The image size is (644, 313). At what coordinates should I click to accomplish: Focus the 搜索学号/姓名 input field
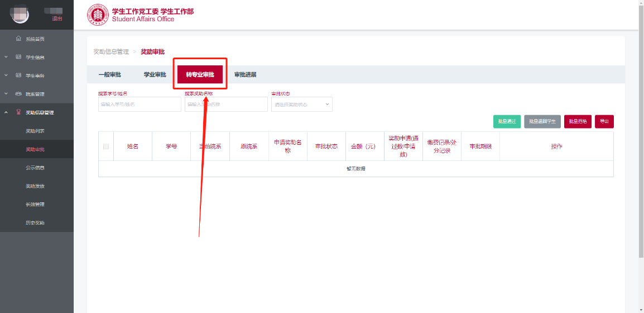pos(140,105)
